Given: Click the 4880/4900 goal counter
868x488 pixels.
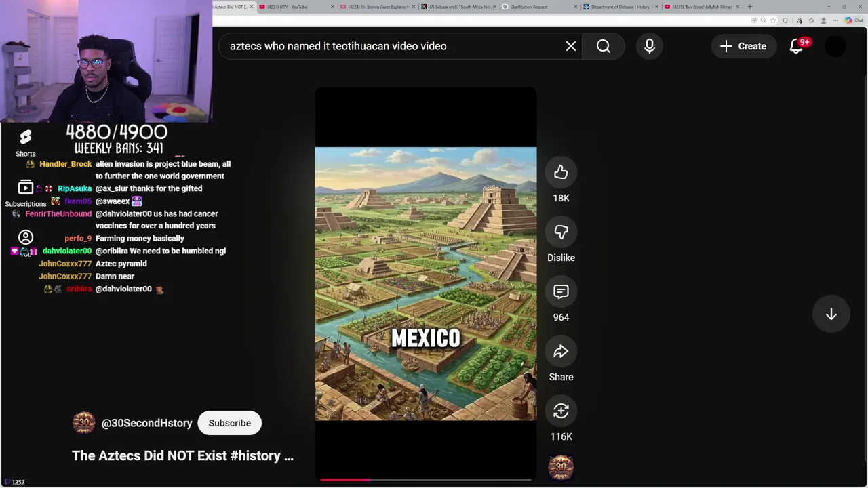Looking at the screenshot, I should coord(117,131).
